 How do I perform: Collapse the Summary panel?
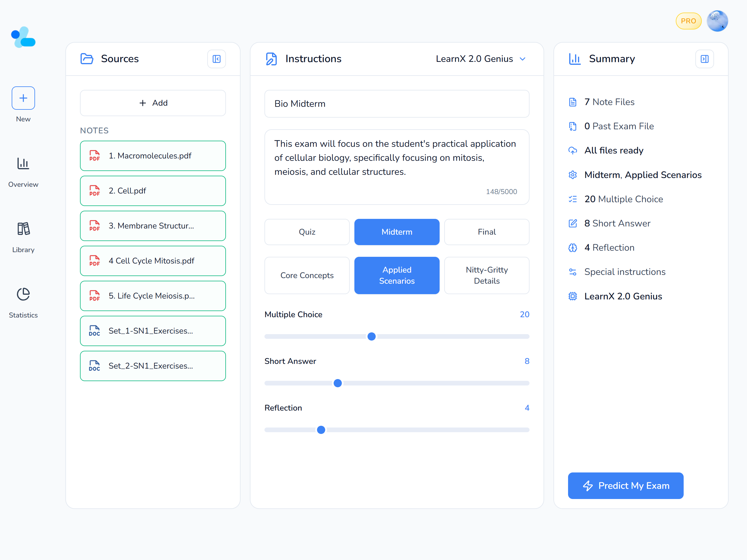point(704,59)
